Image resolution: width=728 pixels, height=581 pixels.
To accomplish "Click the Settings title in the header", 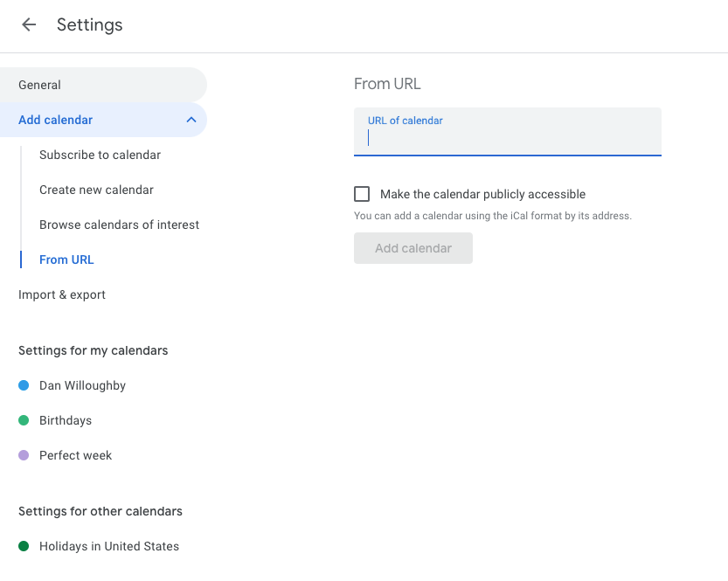I will click(89, 24).
